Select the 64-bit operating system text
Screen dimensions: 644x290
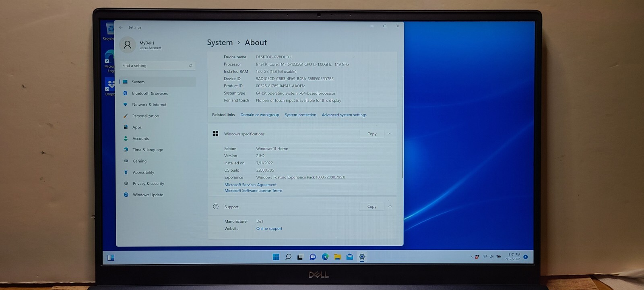click(x=296, y=93)
